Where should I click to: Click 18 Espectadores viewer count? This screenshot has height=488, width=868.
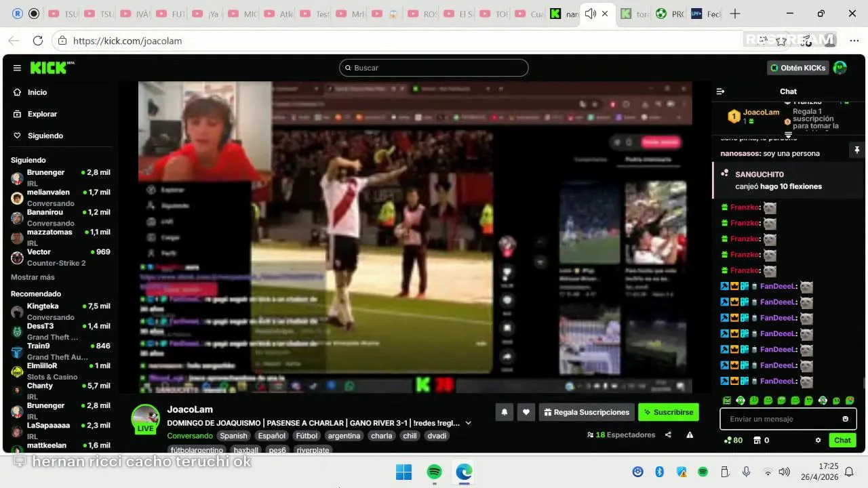point(621,435)
